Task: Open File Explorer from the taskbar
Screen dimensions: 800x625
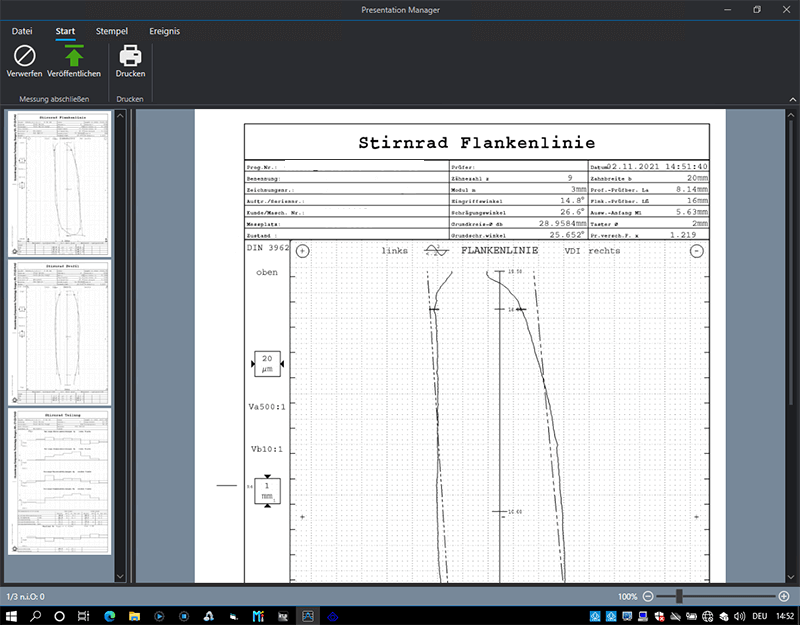Action: point(134,616)
